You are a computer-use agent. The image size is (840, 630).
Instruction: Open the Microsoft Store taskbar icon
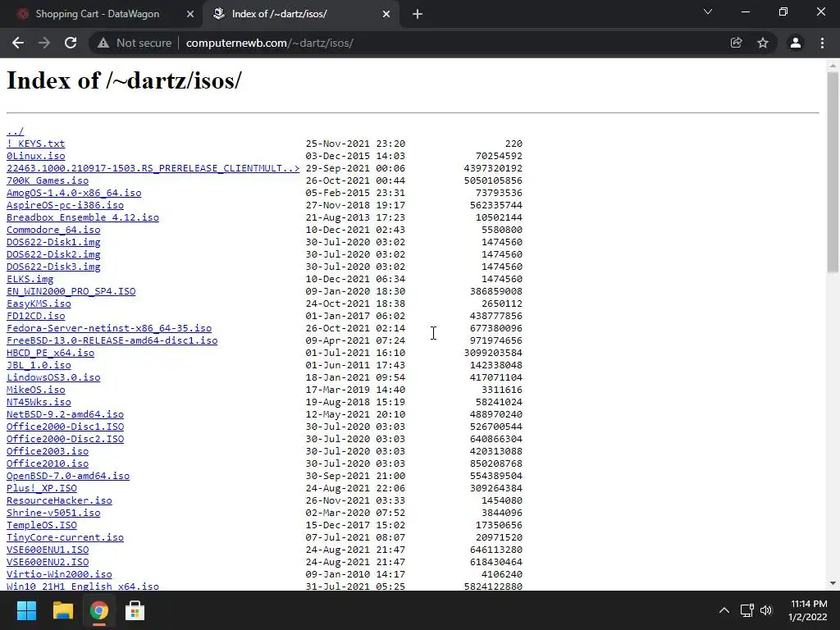(x=135, y=610)
